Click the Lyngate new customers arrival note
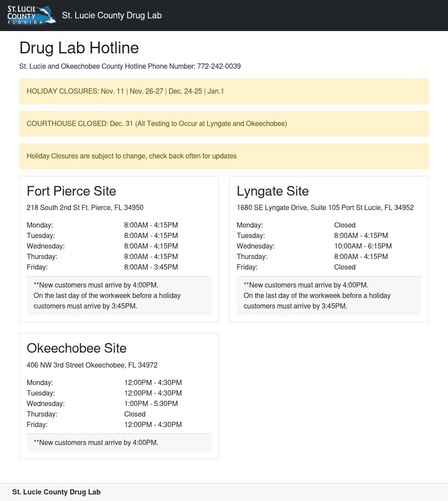The width and height of the screenshot is (448, 501). pos(329,295)
